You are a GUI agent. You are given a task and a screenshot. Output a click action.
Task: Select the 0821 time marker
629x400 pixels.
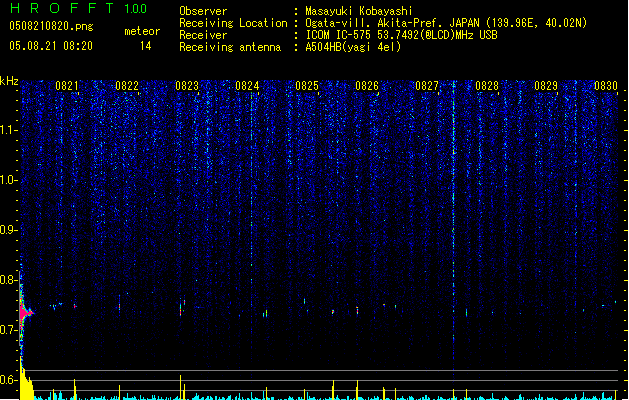tap(67, 86)
